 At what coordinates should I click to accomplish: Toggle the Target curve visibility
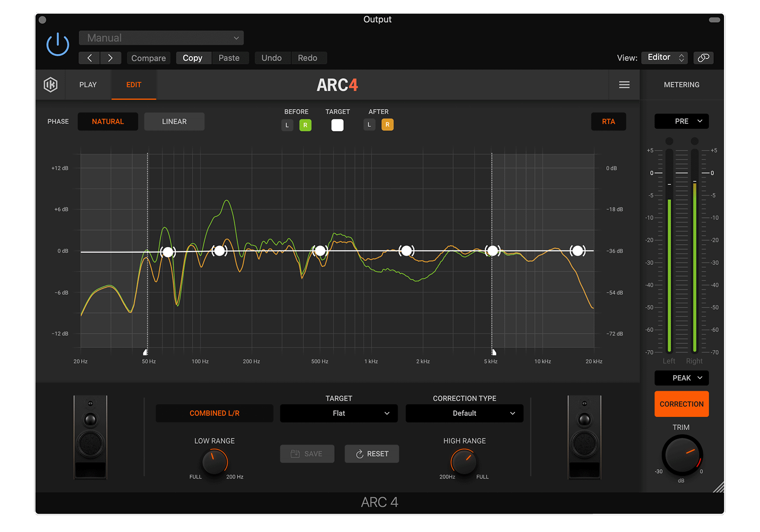pyautogui.click(x=338, y=125)
